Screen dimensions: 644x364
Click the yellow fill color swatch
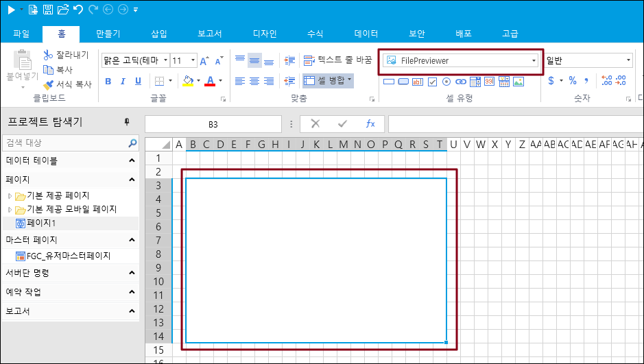click(188, 81)
